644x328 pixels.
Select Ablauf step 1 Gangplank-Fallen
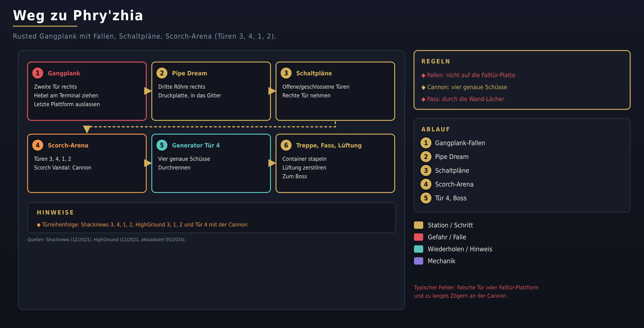(452, 143)
